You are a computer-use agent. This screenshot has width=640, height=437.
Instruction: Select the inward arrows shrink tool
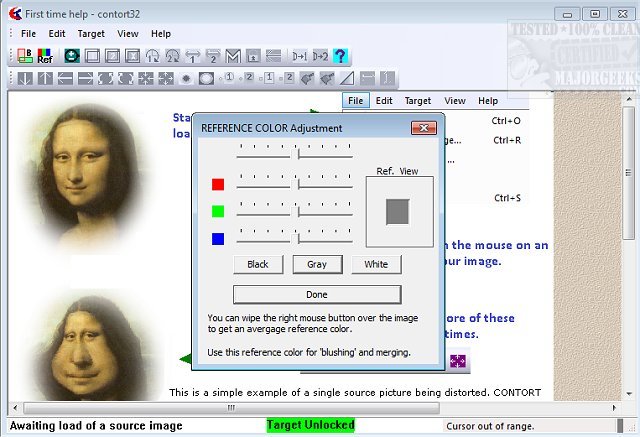point(146,78)
